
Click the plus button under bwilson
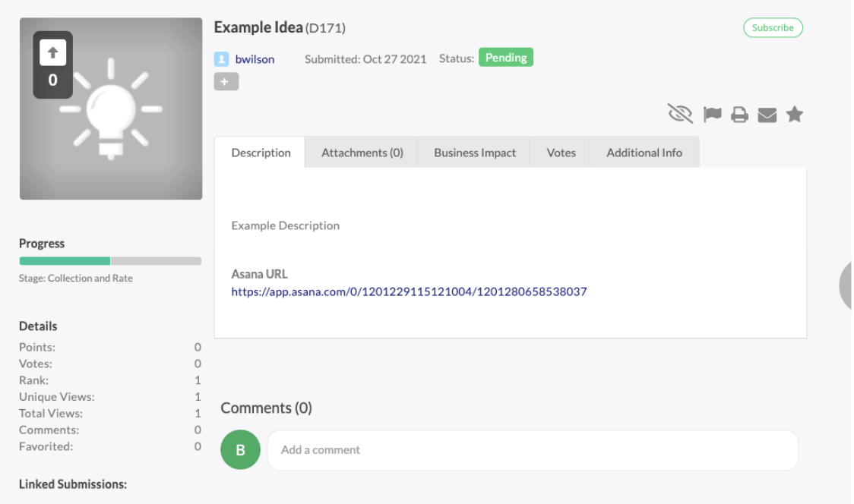pos(226,82)
